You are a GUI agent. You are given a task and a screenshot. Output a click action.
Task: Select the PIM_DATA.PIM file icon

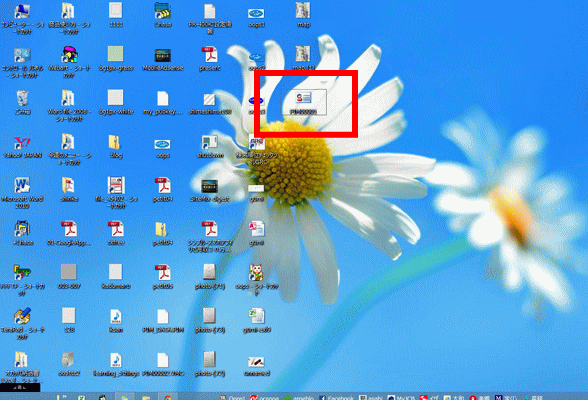[163, 321]
